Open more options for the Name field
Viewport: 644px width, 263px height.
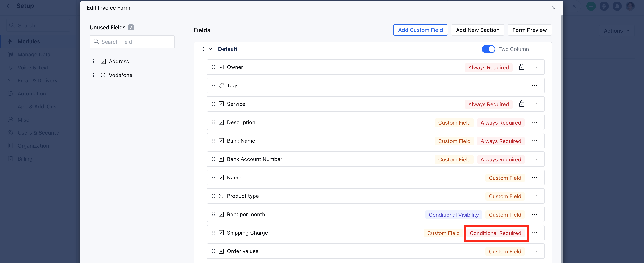pyautogui.click(x=535, y=178)
